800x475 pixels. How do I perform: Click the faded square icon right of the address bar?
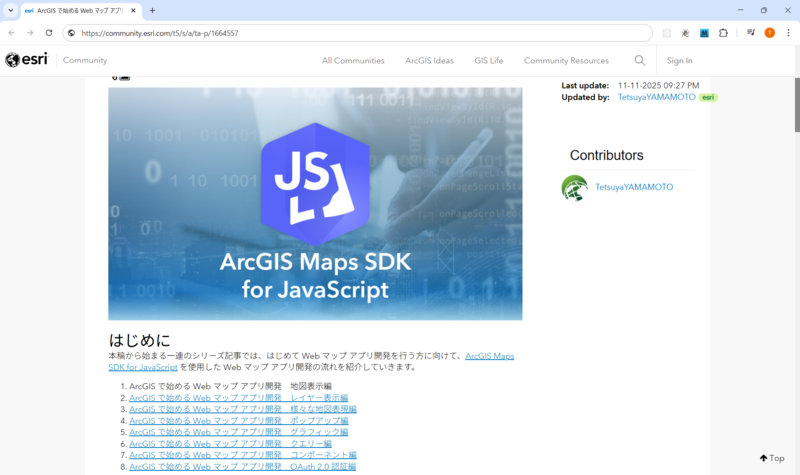[666, 33]
